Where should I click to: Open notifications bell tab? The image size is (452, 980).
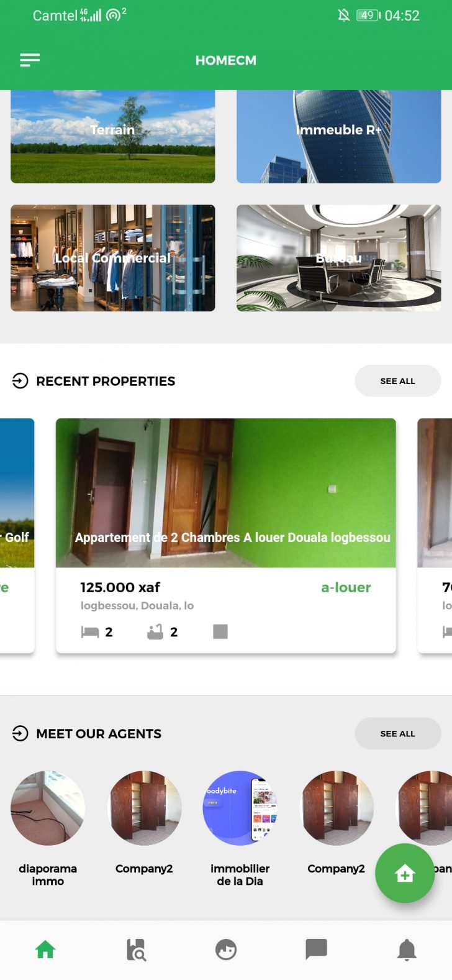tap(407, 950)
